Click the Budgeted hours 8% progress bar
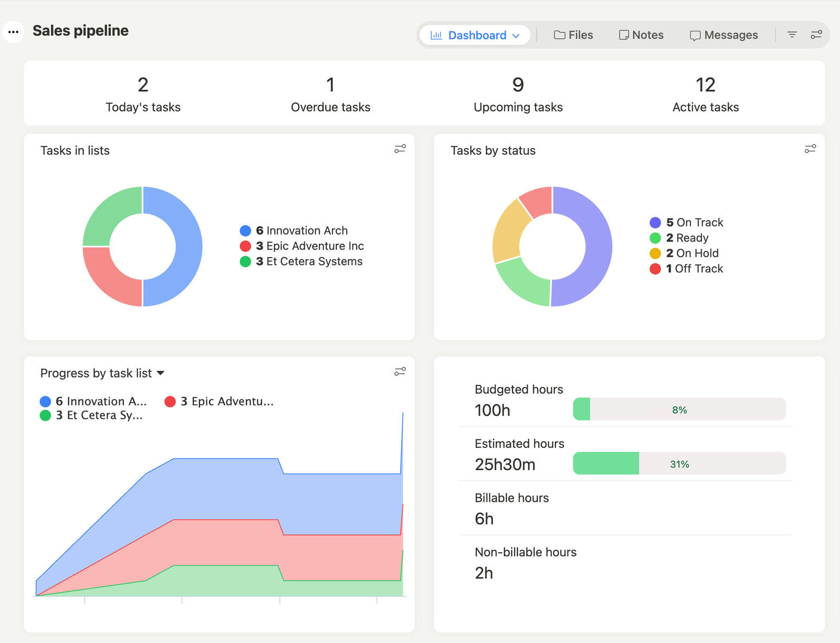The width and height of the screenshot is (840, 643). [679, 409]
